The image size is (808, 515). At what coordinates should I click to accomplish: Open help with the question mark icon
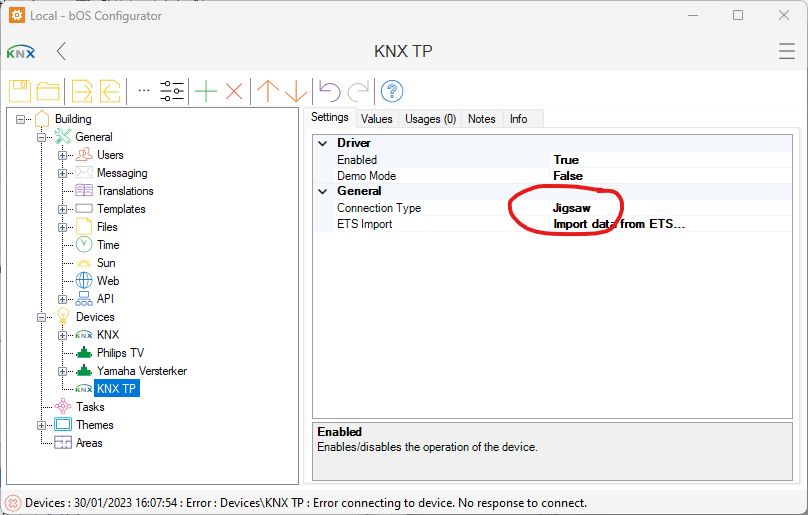(391, 91)
